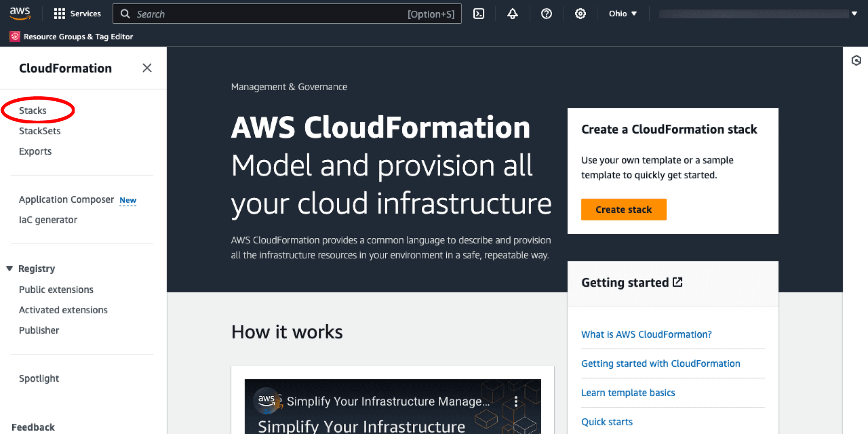Open the help question mark icon
The width and height of the screenshot is (868, 434).
[x=546, y=14]
